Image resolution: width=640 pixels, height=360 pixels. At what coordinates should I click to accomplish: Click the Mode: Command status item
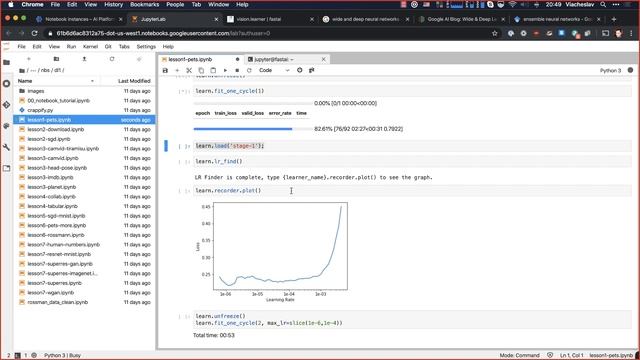tap(519, 356)
